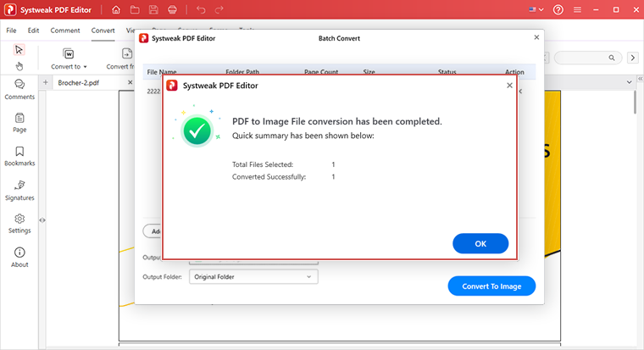Click the Page Count column header
Image resolution: width=644 pixels, height=350 pixels.
(321, 72)
